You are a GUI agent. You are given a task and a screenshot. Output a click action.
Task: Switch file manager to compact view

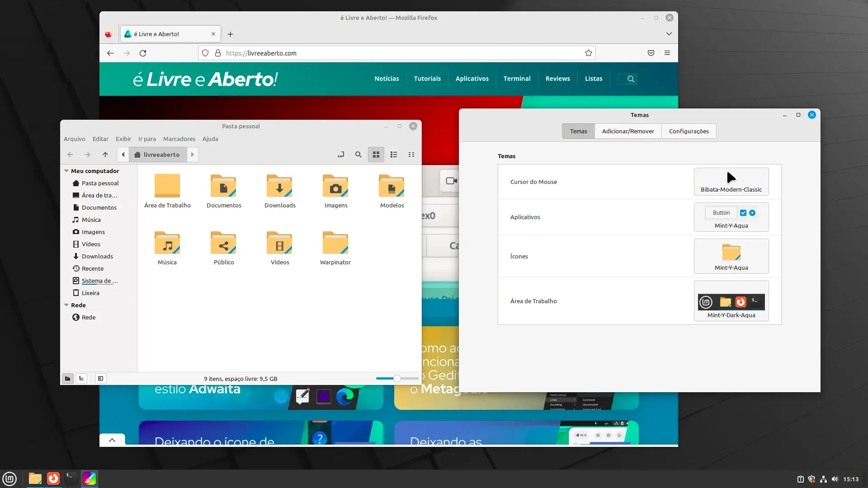(x=411, y=155)
